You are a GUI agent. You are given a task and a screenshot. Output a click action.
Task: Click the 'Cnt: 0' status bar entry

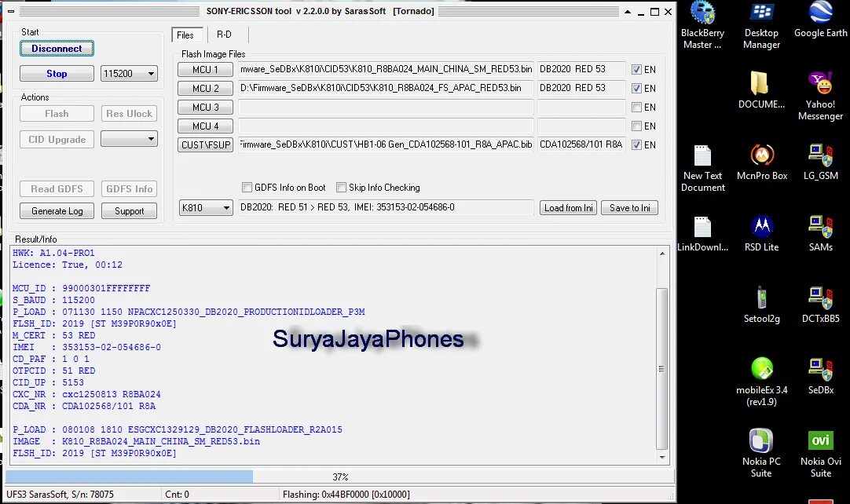coord(177,495)
